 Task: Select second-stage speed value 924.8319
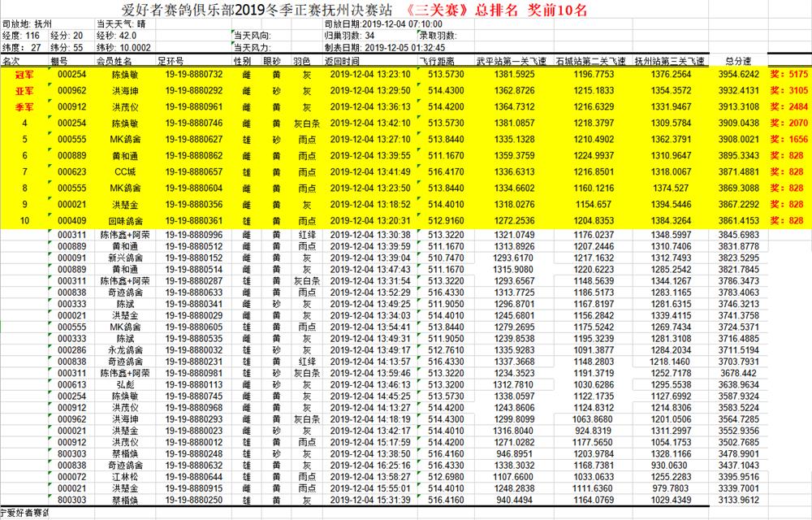point(593,431)
